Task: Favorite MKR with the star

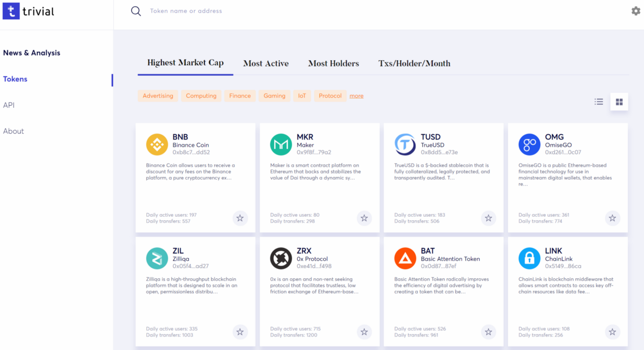Action: coord(364,218)
